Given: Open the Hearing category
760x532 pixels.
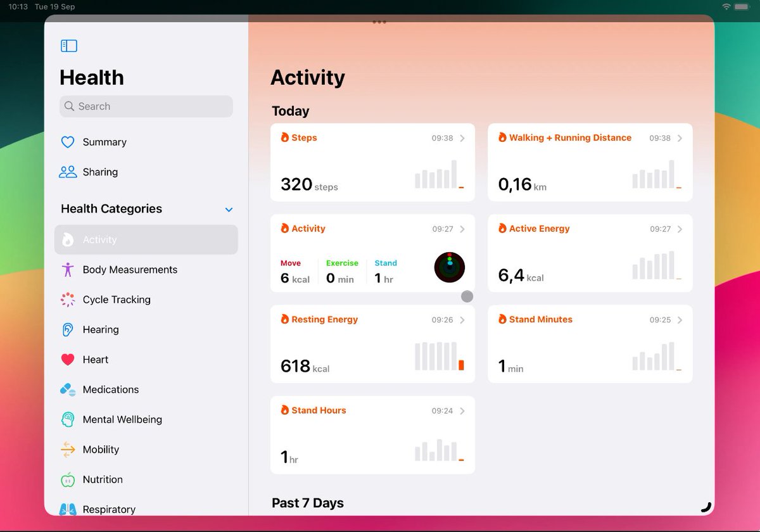Looking at the screenshot, I should click(146, 329).
